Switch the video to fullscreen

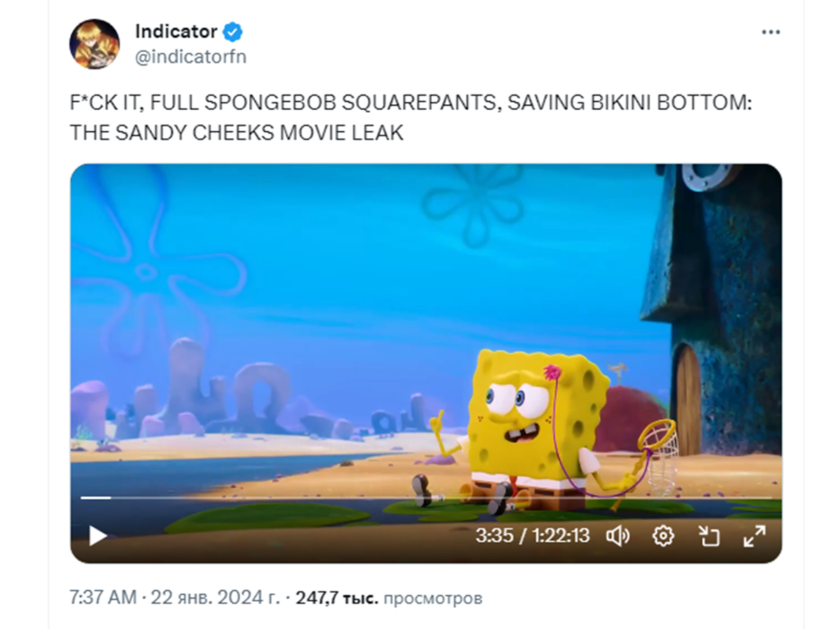(754, 537)
